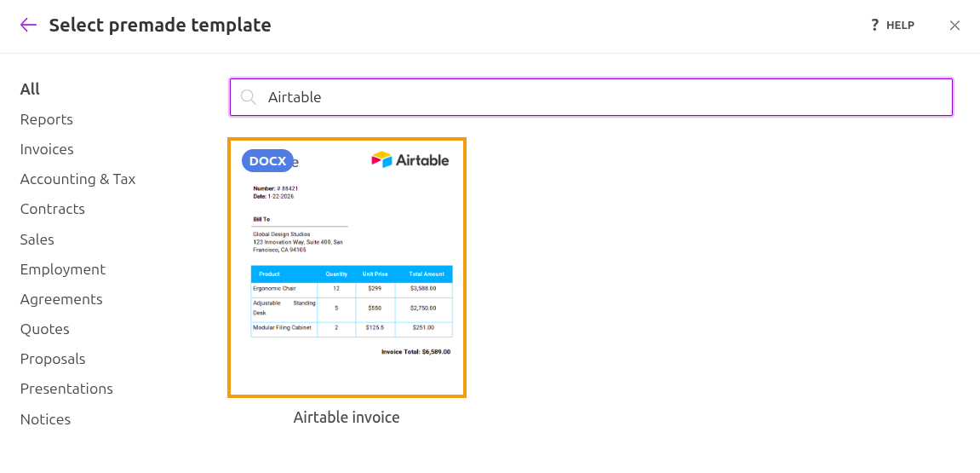The image size is (980, 473).
Task: Click the DOCX badge on the template
Action: point(267,161)
